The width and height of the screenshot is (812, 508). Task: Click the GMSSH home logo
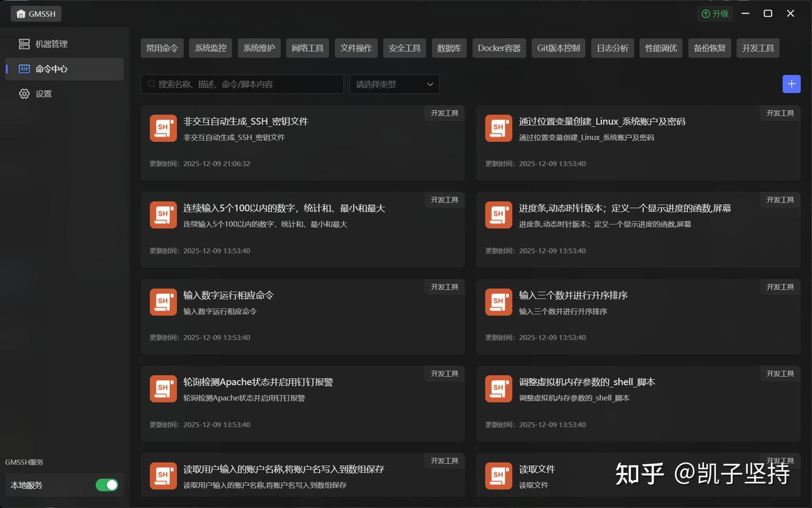coord(35,14)
